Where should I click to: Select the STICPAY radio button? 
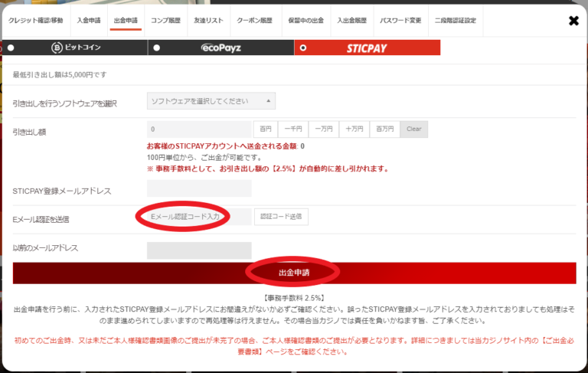coord(303,47)
